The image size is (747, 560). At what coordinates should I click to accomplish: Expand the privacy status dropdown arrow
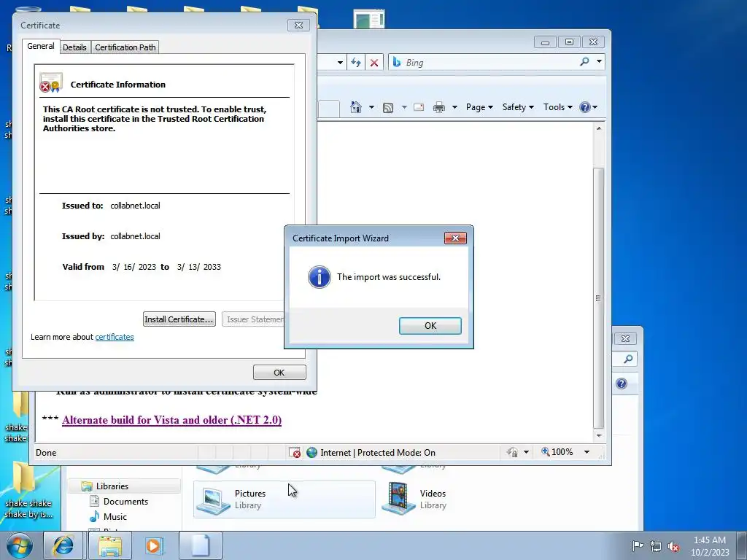pyautogui.click(x=526, y=452)
